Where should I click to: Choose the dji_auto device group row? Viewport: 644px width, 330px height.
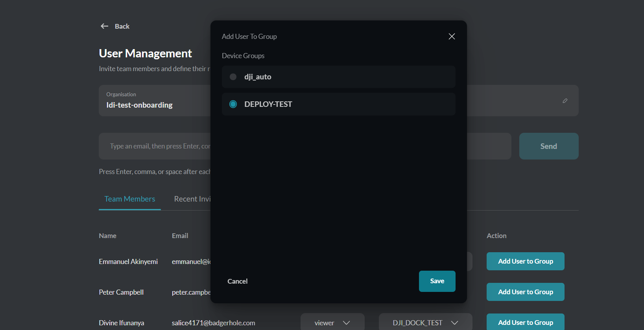pyautogui.click(x=339, y=77)
